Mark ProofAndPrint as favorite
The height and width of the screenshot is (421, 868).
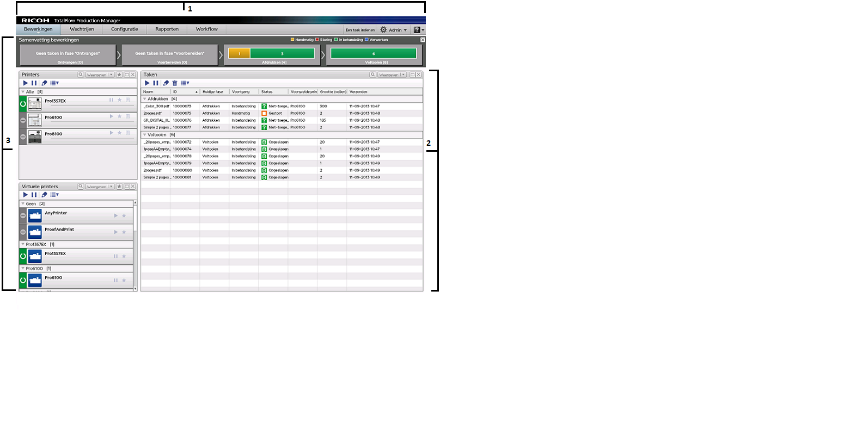click(124, 232)
